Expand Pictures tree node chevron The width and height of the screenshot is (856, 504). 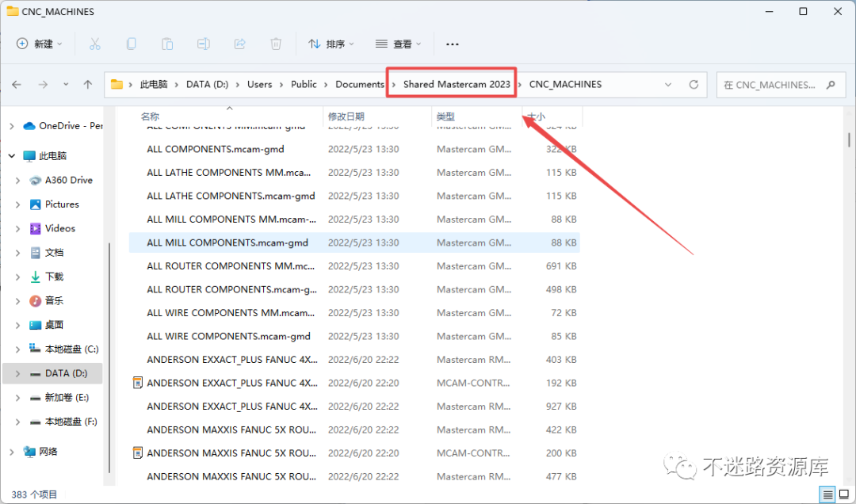[17, 204]
